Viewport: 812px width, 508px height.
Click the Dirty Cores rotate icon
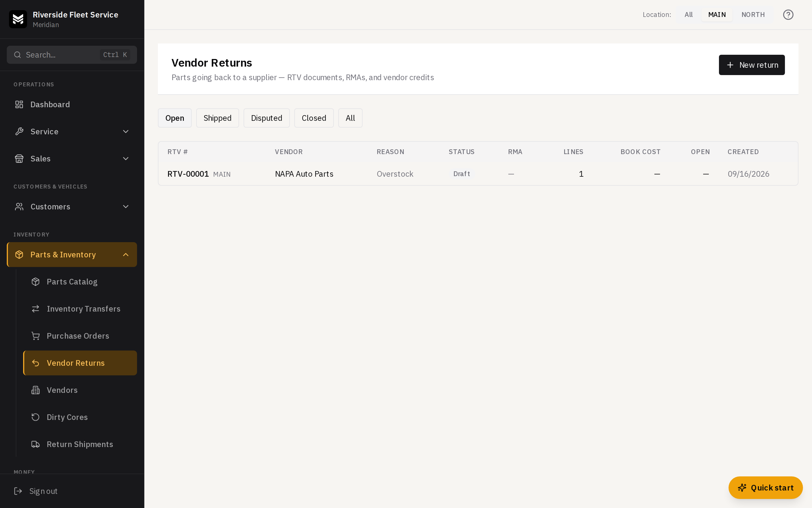click(x=36, y=417)
